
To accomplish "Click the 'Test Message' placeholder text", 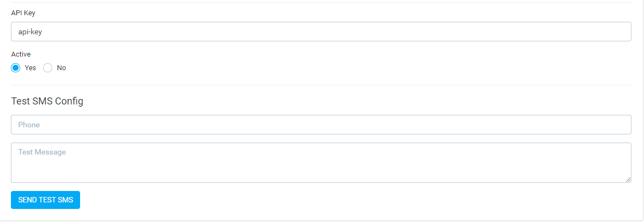I will pyautogui.click(x=42, y=152).
